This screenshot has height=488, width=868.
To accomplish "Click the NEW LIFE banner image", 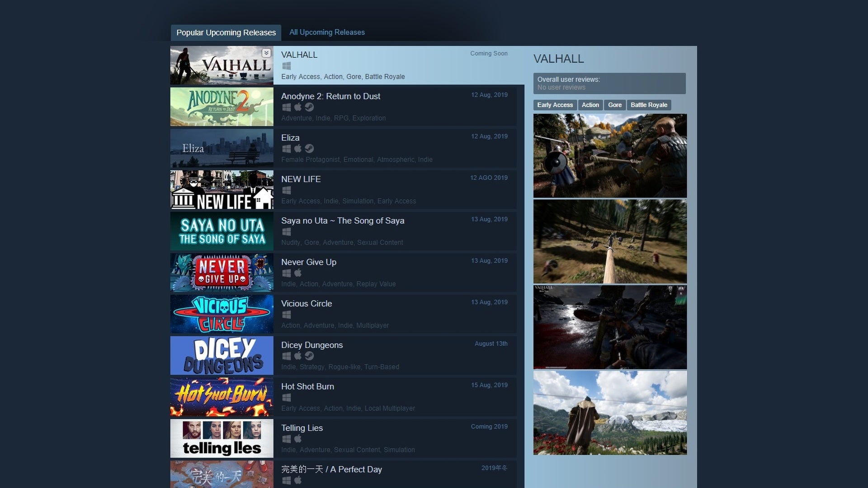I will (x=222, y=190).
